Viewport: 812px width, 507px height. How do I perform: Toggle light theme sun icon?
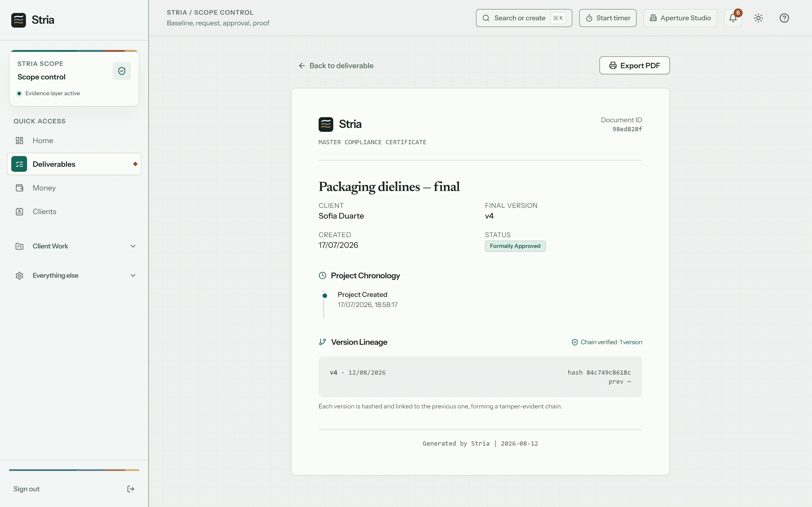click(x=758, y=18)
